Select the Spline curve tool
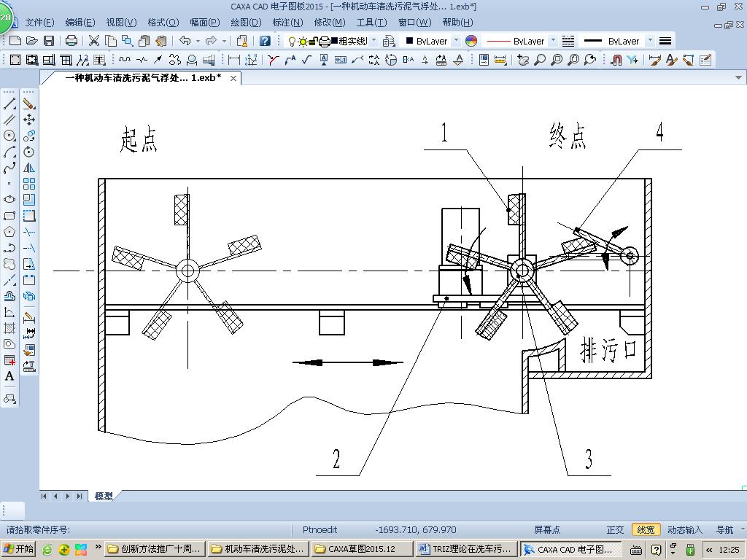This screenshot has height=560, width=747. (9, 167)
